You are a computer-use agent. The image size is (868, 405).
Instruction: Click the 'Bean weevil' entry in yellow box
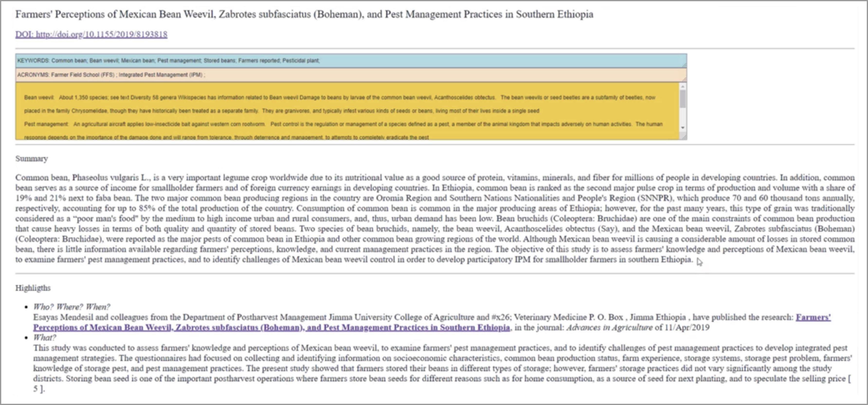pyautogui.click(x=39, y=97)
